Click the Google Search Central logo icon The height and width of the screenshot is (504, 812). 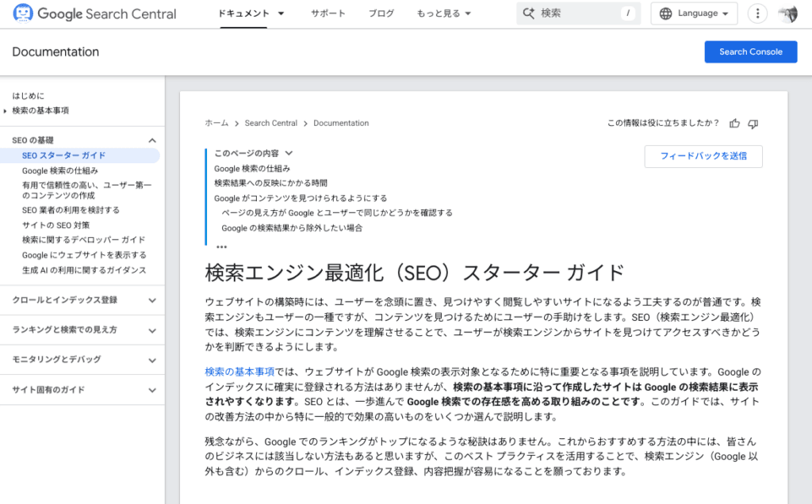[x=23, y=13]
